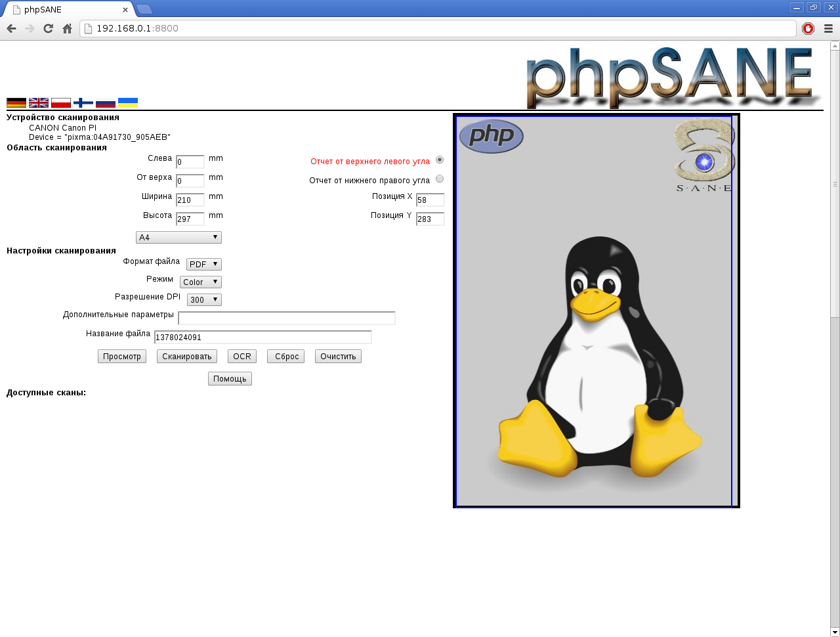Screen dimensions: 840x637
Task: Focus the 'От верха' top offset field
Action: click(190, 181)
